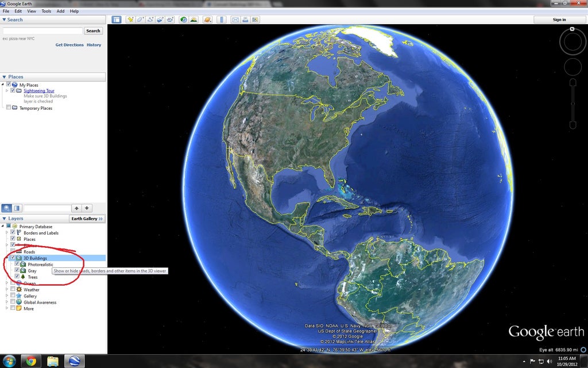Expand the Weather layer node
This screenshot has width=588, height=368.
click(7, 290)
